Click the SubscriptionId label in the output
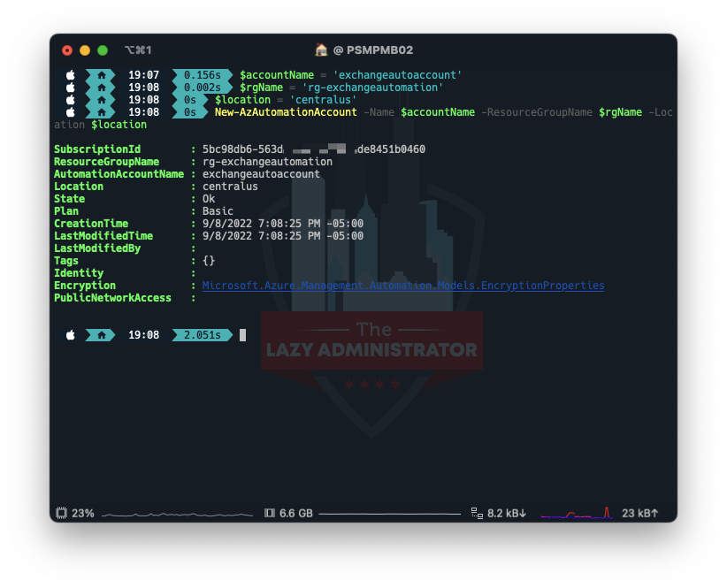Image resolution: width=727 pixels, height=588 pixels. [97, 149]
